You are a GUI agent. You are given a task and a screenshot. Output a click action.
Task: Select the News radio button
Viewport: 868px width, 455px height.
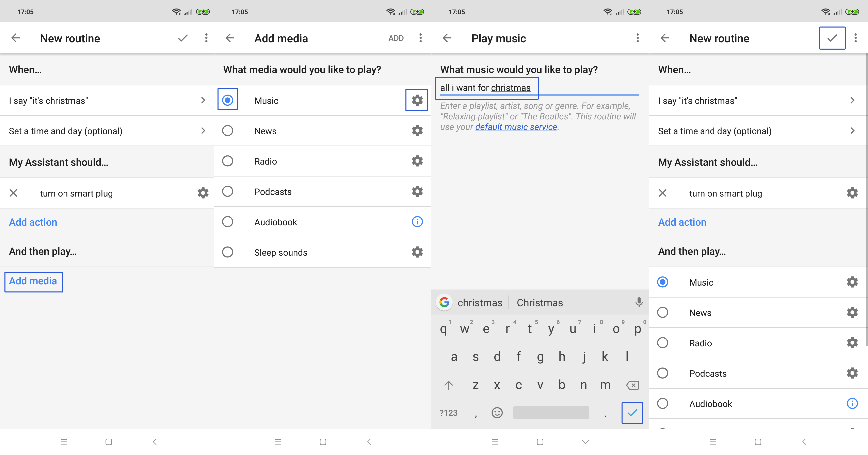[228, 131]
